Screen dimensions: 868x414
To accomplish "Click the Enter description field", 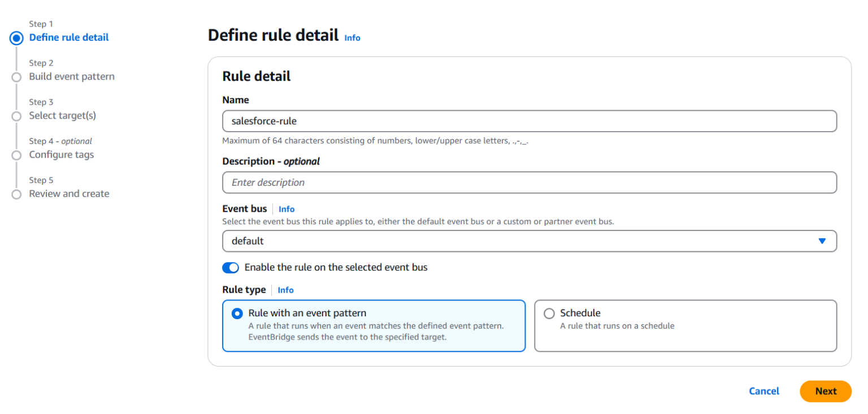I will [529, 182].
